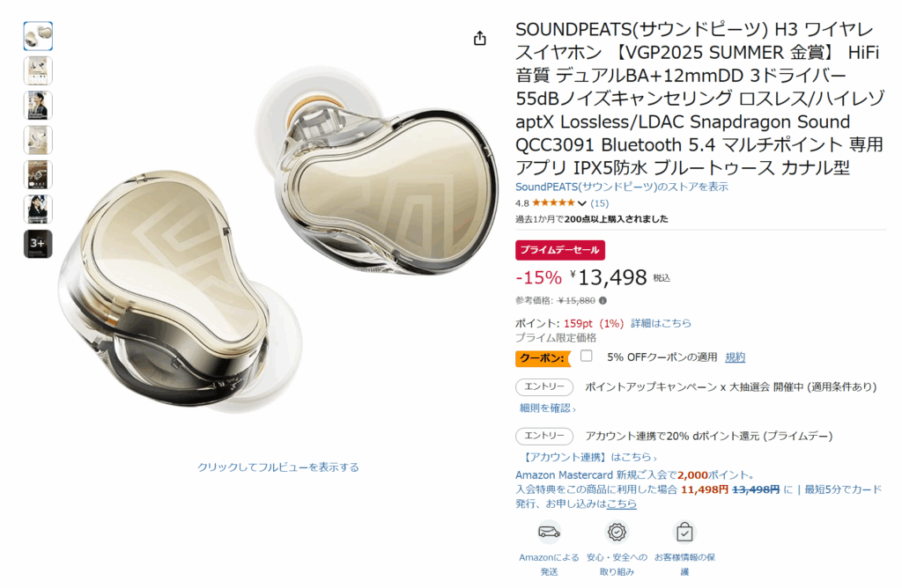Expand the rating dropdown chevron next to stars
Viewport: 902px width, 588px height.
pos(582,203)
